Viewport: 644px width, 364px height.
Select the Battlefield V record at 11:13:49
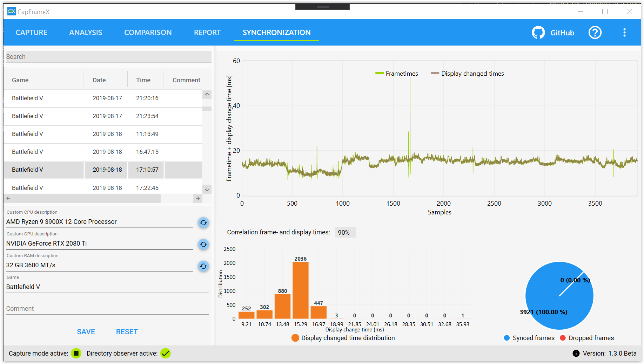pos(103,134)
